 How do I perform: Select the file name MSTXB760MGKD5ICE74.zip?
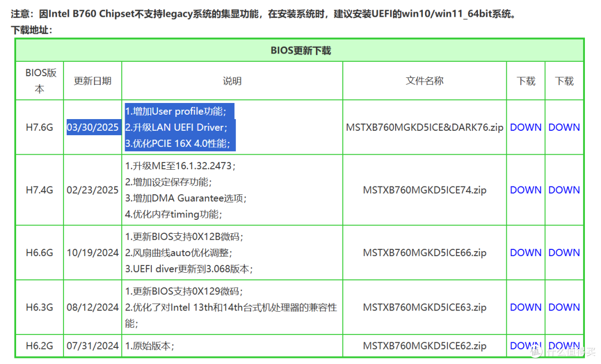coord(424,190)
